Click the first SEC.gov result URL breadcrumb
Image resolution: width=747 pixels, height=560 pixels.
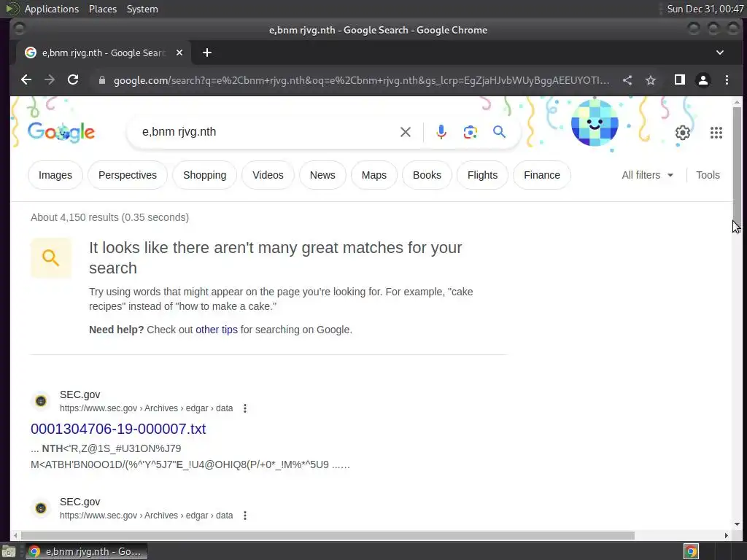tap(146, 408)
